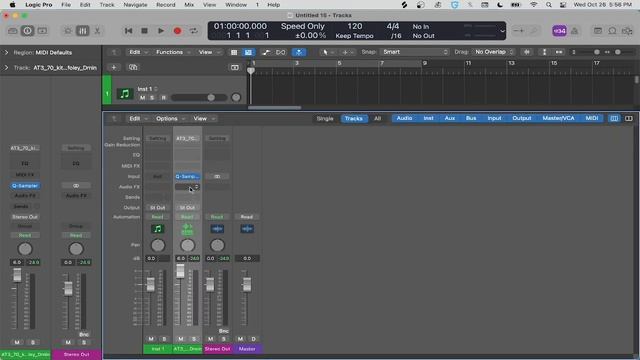Expand the Track inspector disclosure
This screenshot has width=640, height=360.
pos(6,68)
